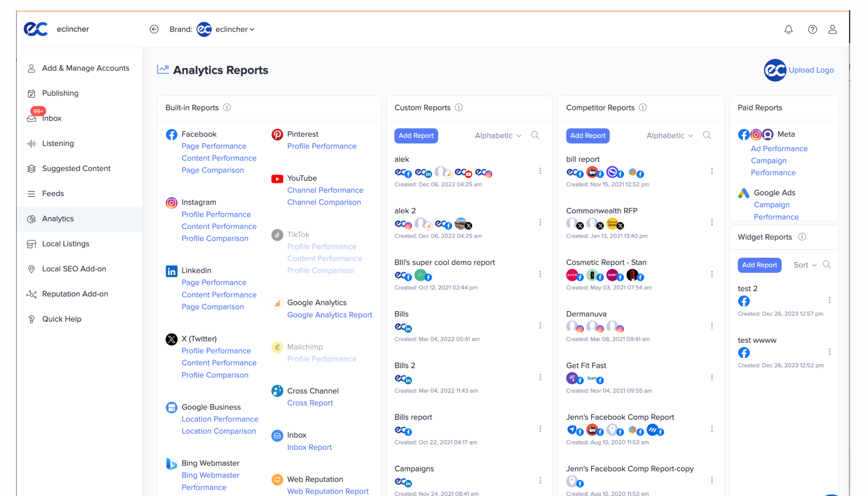Open the Custom Reports Alphabetic sort dropdown

498,135
